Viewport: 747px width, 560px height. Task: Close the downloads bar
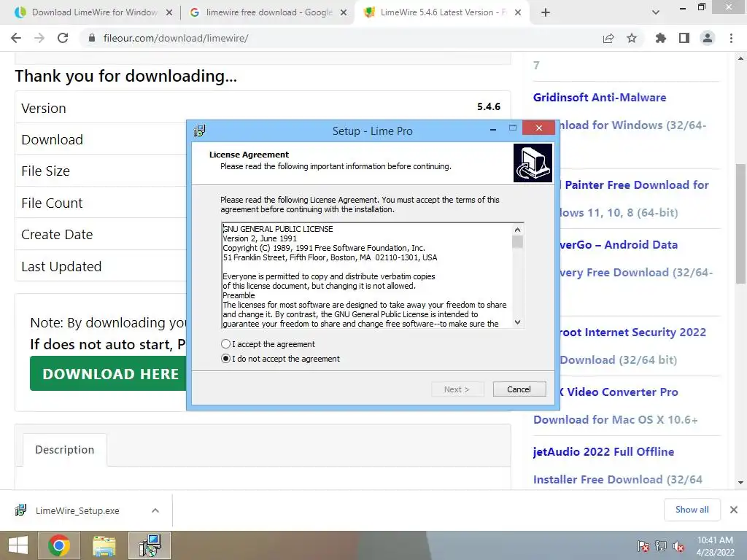(x=734, y=510)
